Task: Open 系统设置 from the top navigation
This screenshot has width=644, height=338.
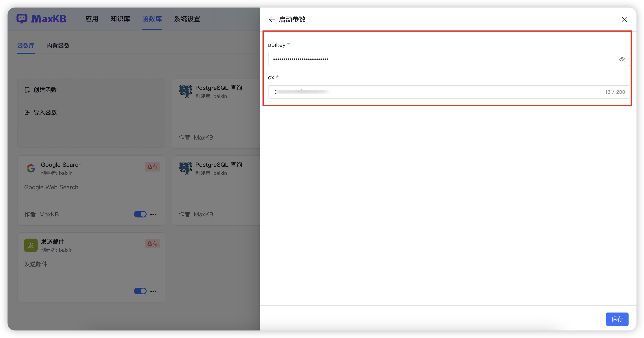Action: [187, 19]
